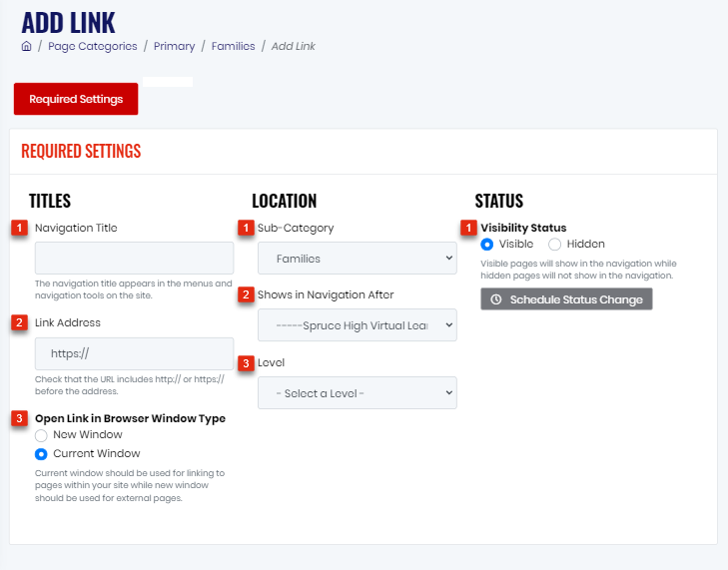Click the 'Add Link' breadcrumb text

(293, 46)
